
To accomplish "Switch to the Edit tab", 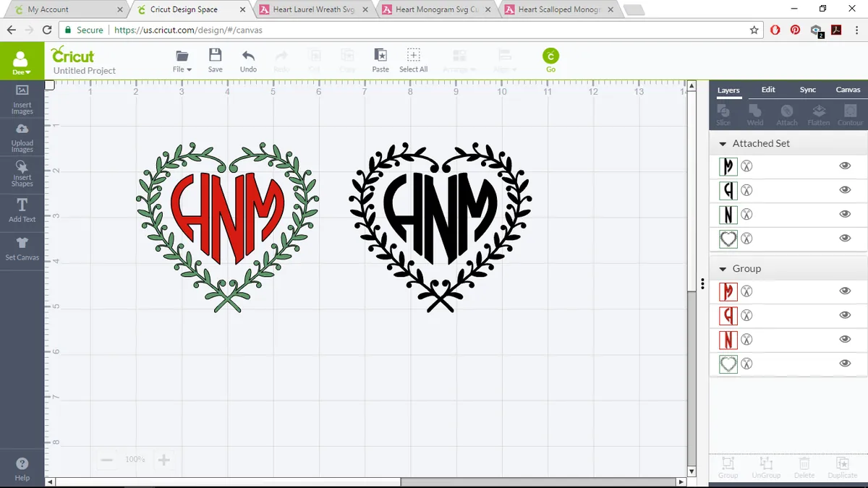I will tap(768, 90).
